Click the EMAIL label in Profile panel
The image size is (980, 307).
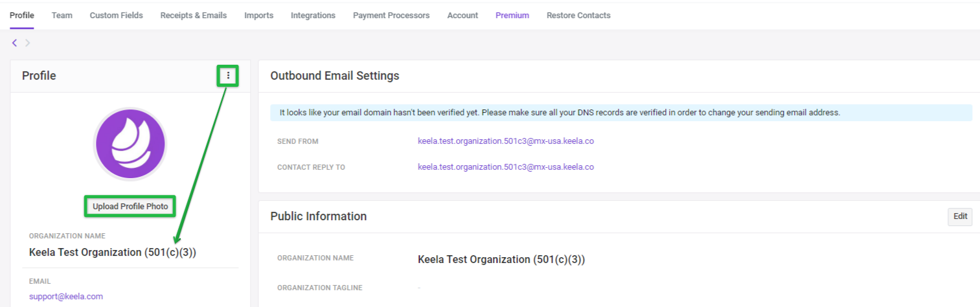[40, 281]
